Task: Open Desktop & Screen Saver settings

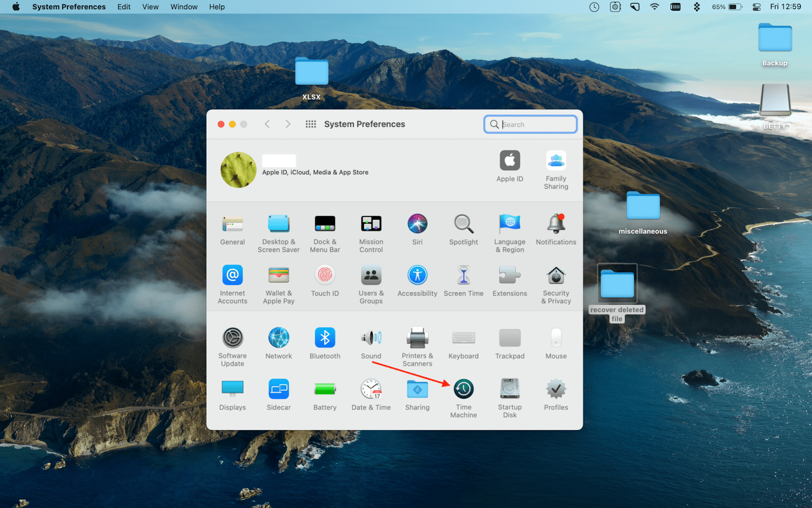Action: pos(279,234)
